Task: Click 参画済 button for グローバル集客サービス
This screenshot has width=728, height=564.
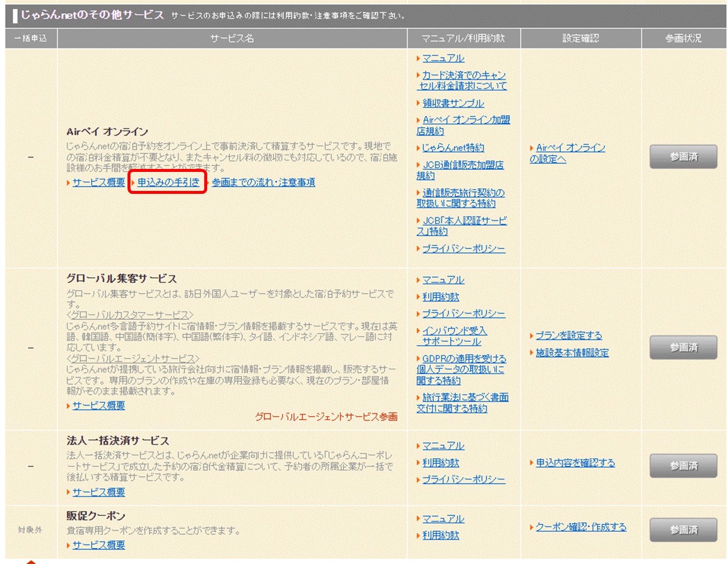Action: tap(683, 348)
